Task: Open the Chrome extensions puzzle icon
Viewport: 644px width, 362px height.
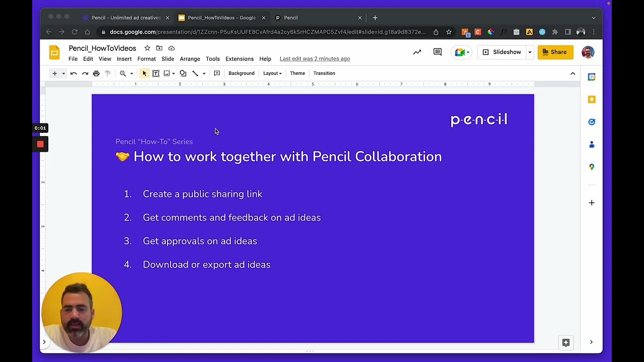Action: pos(555,32)
